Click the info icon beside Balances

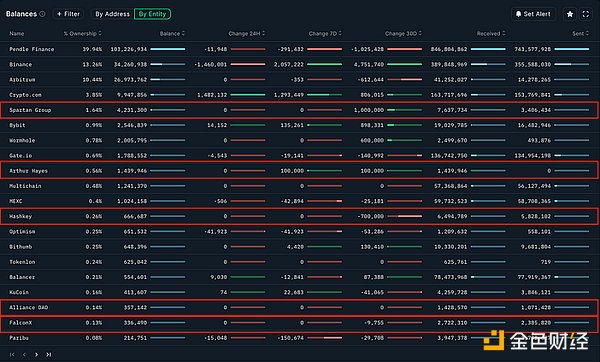(x=42, y=14)
